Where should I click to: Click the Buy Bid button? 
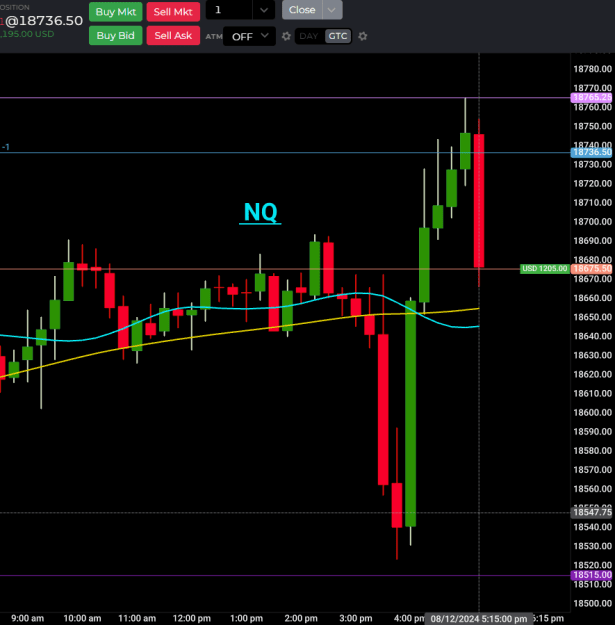point(116,35)
